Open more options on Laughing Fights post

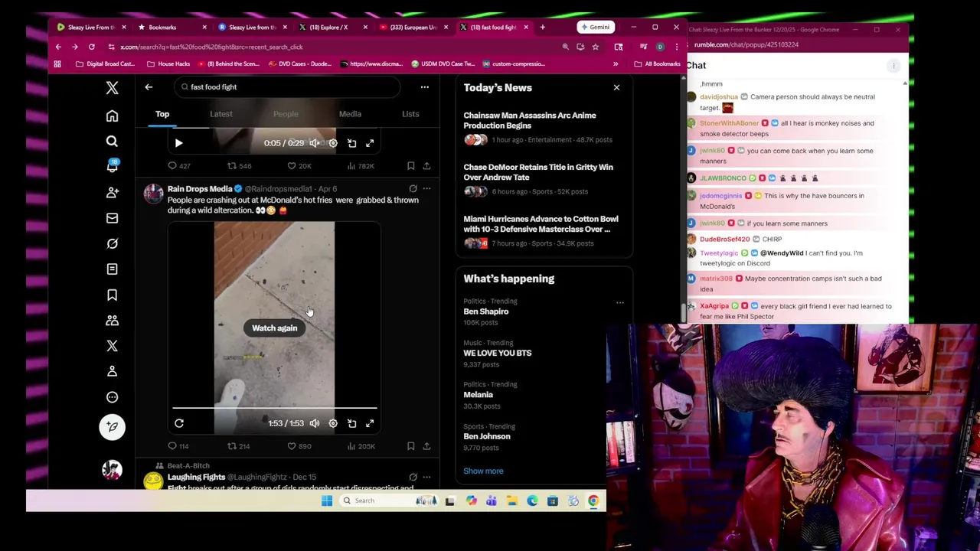(x=426, y=477)
